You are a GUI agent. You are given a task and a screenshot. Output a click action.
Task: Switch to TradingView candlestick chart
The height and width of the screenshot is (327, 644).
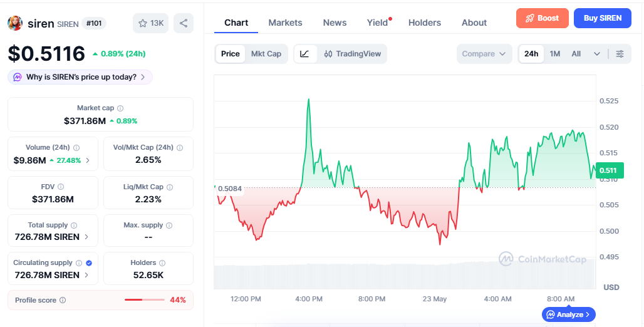click(353, 54)
